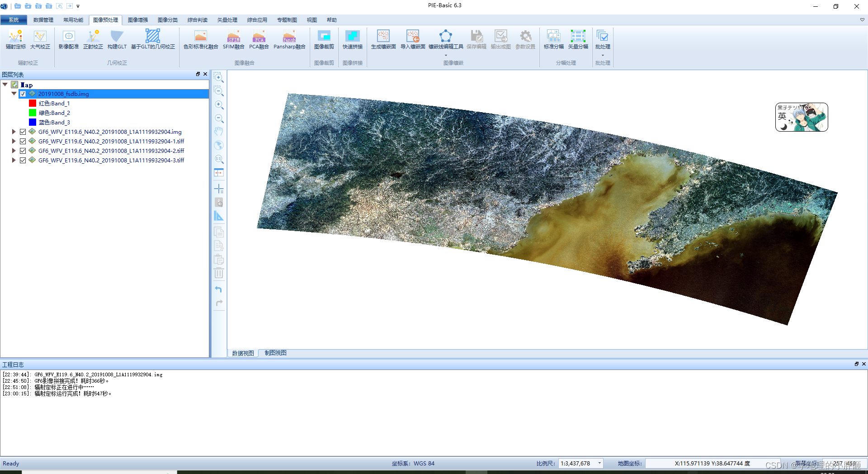Open the 正射校正 orthorectification tool
868x474 pixels.
pos(93,39)
